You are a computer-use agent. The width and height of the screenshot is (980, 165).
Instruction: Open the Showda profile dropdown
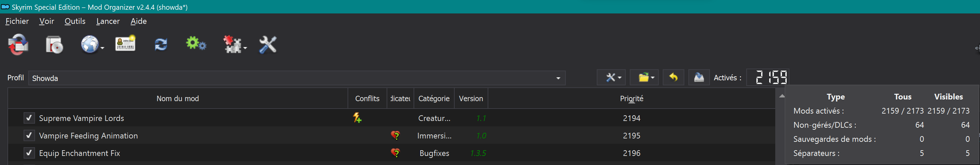296,78
